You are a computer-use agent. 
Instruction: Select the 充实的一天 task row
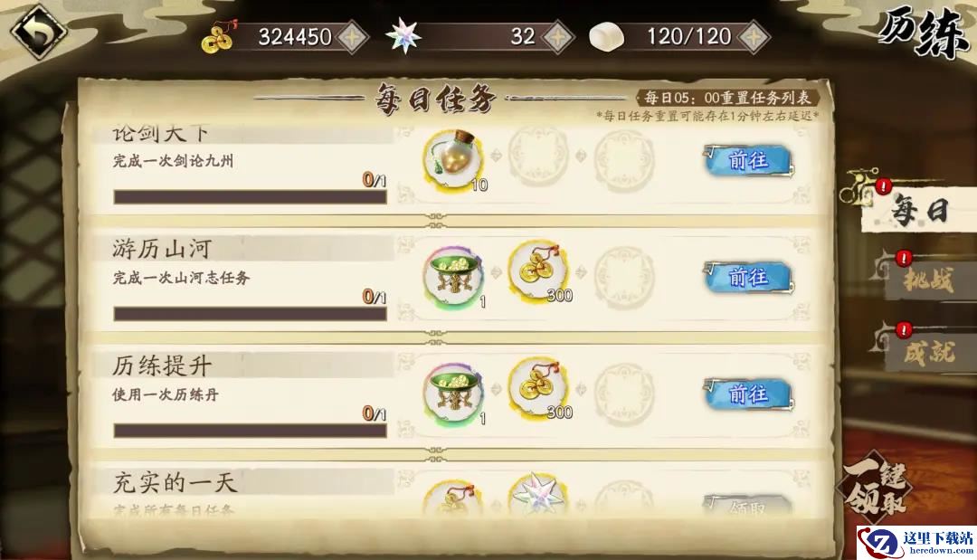(x=453, y=493)
